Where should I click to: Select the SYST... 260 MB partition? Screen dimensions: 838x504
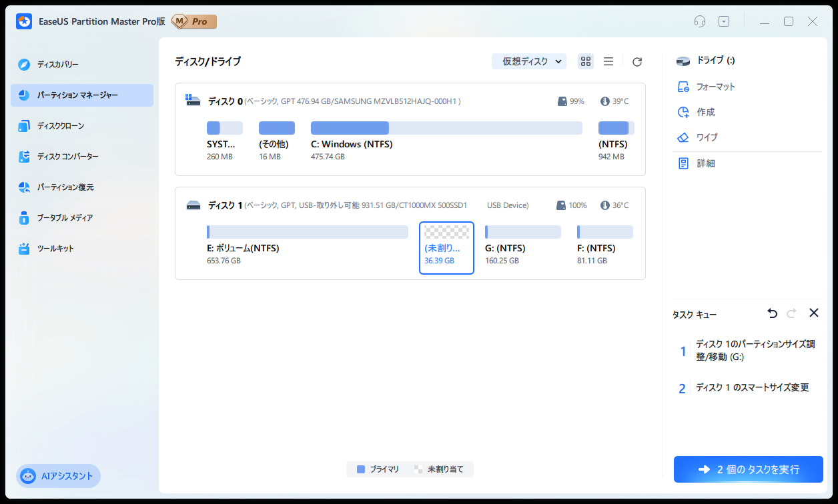(225, 141)
